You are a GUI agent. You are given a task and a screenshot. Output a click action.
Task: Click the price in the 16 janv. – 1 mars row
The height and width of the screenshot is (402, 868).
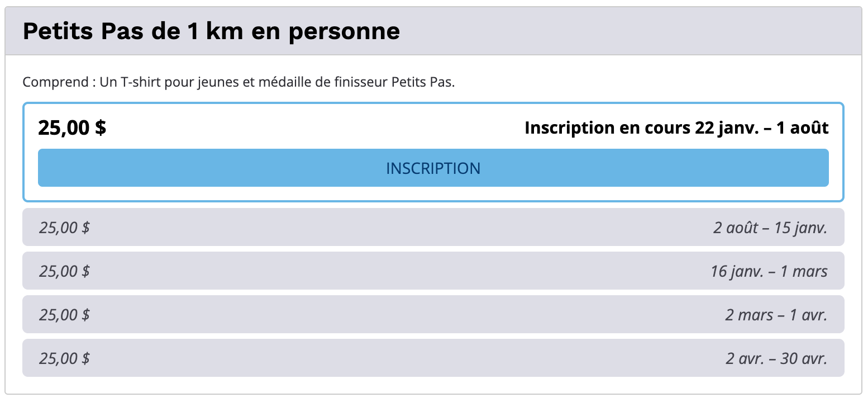pos(64,271)
